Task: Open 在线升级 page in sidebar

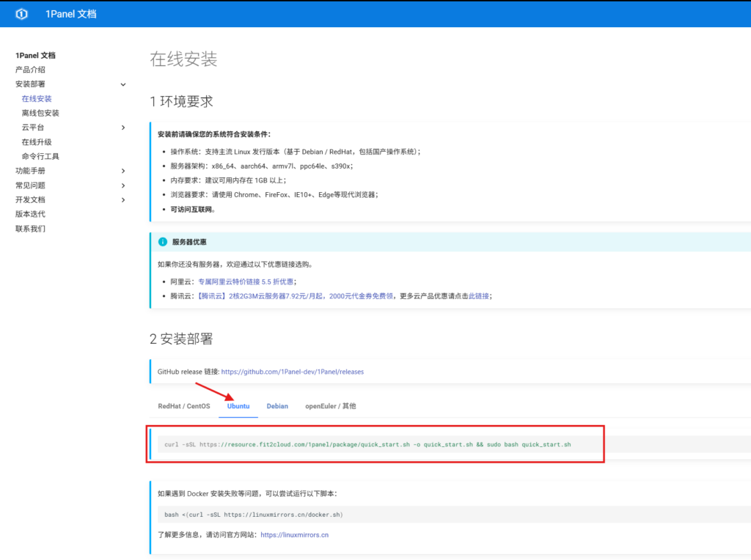Action: coord(37,142)
